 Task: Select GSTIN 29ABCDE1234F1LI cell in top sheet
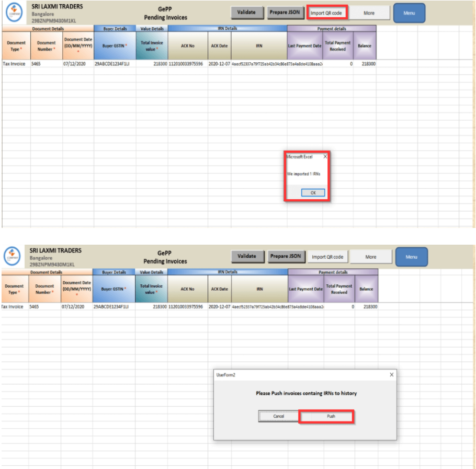click(115, 64)
